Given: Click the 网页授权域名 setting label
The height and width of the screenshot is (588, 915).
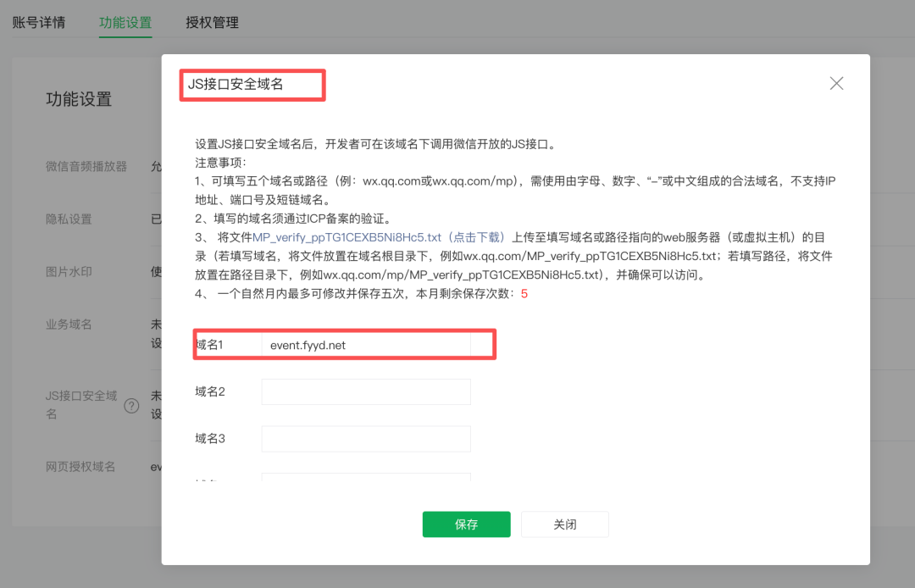Looking at the screenshot, I should [80, 467].
